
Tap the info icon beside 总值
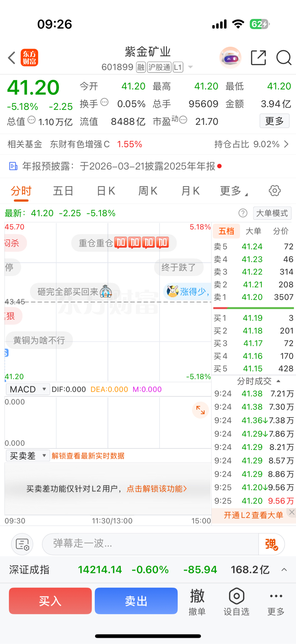tap(32, 120)
